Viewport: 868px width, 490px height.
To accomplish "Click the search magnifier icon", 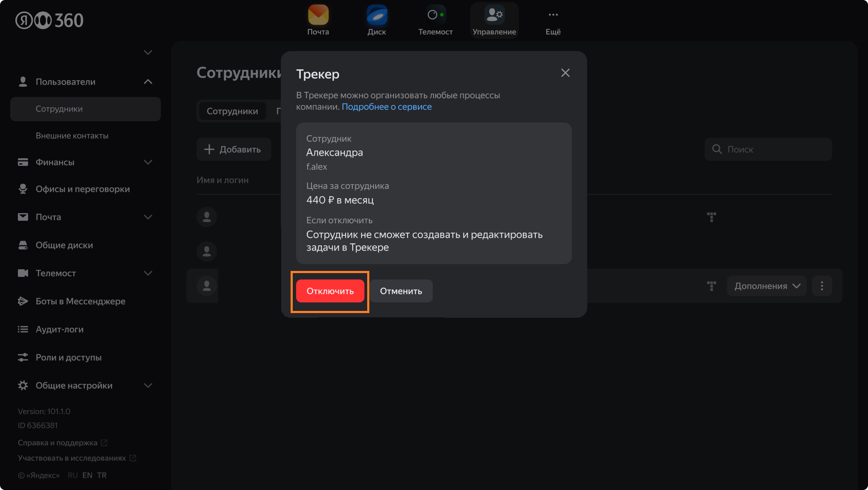I will (x=717, y=149).
